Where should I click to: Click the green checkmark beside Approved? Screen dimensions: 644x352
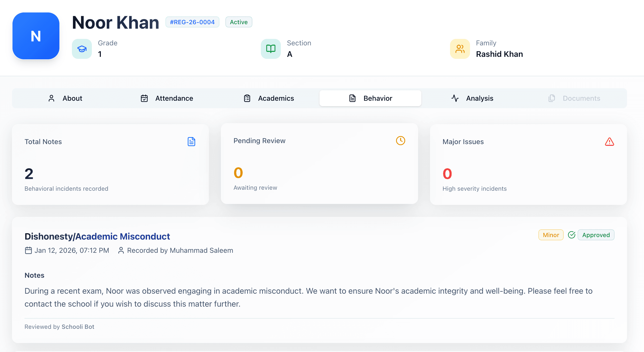point(572,235)
